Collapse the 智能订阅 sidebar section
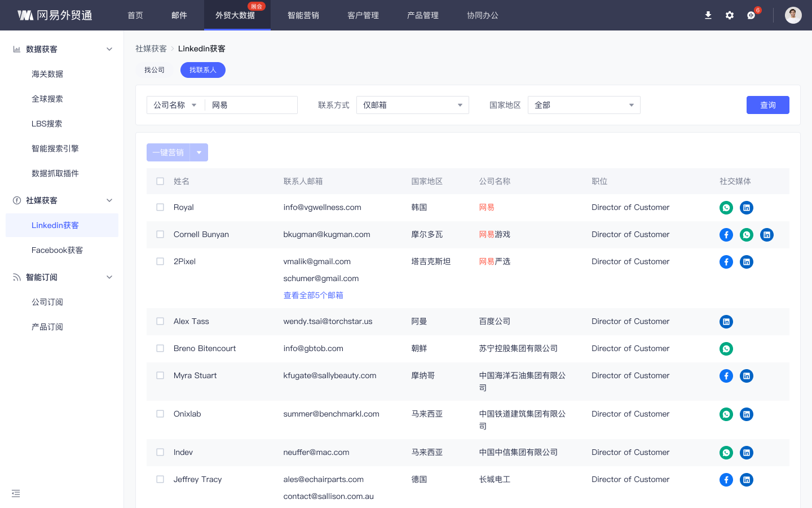The image size is (812, 508). [x=109, y=277]
